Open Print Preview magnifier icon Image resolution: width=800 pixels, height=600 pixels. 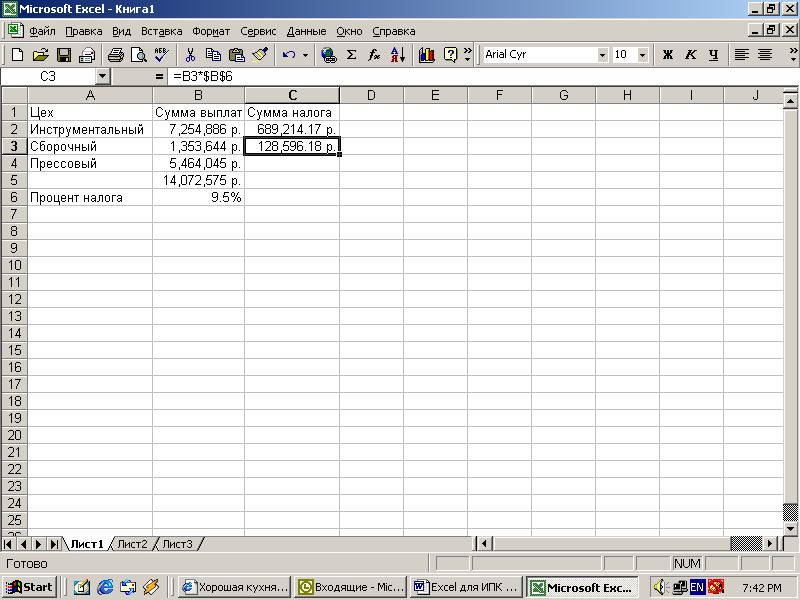pos(139,55)
